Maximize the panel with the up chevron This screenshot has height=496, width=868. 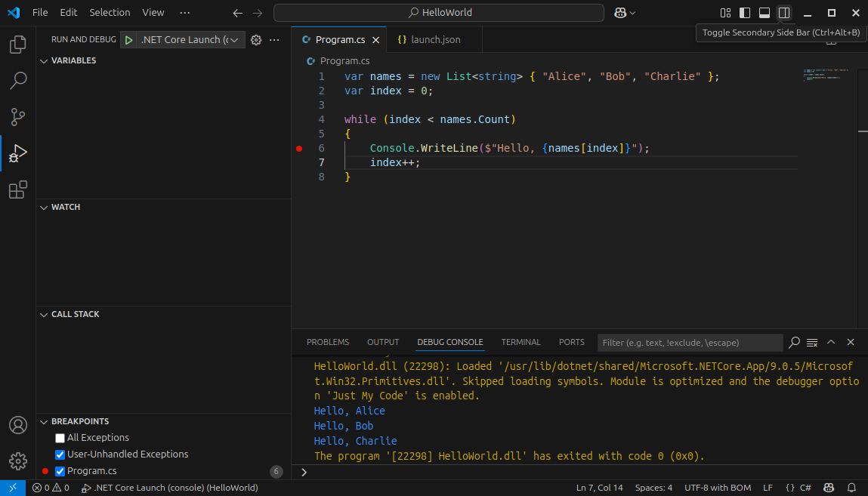pyautogui.click(x=831, y=342)
